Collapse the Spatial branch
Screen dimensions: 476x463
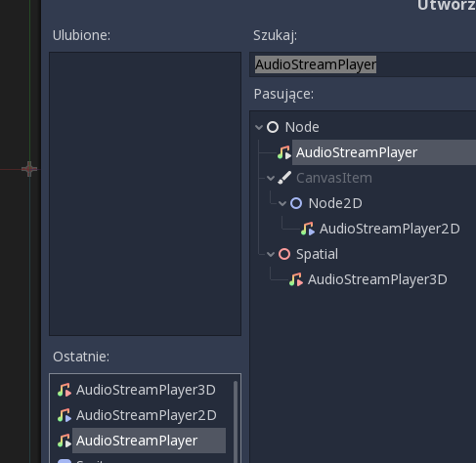271,254
